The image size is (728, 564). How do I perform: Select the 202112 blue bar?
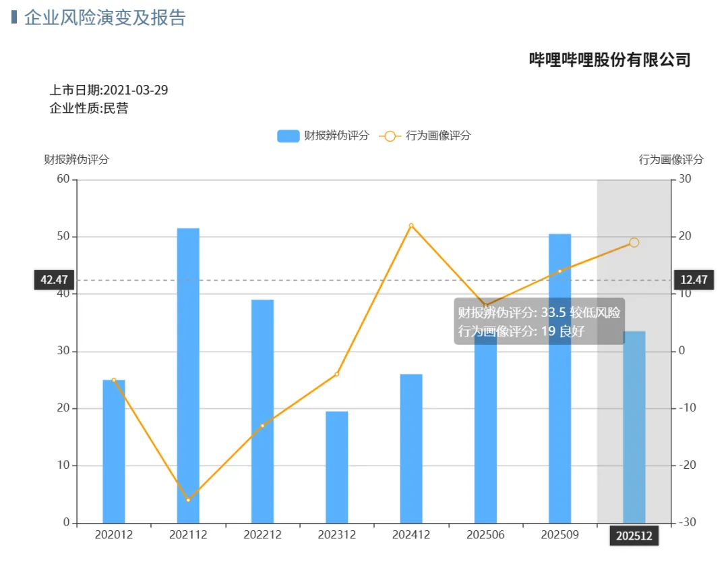188,375
